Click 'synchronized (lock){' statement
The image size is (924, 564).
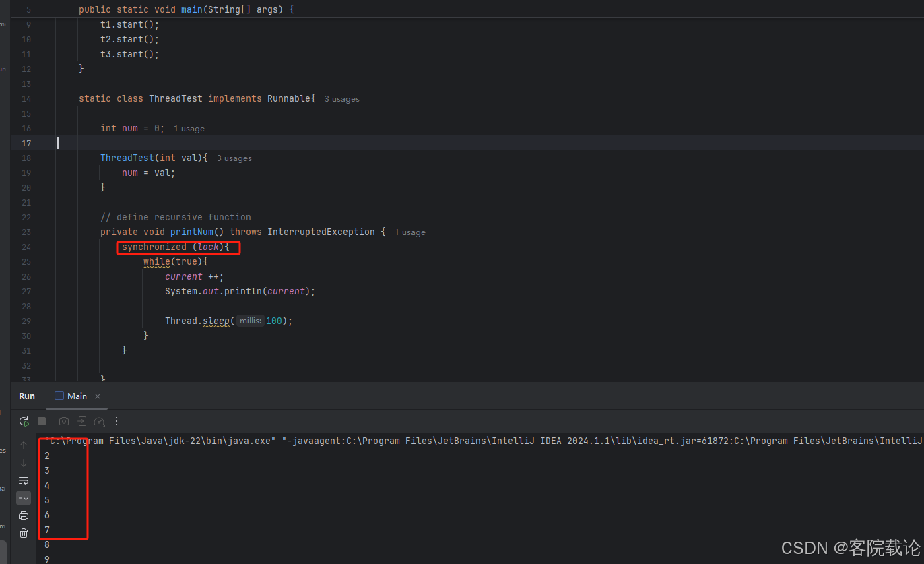pos(176,247)
